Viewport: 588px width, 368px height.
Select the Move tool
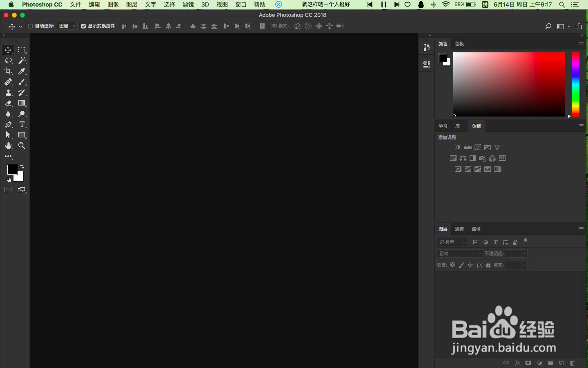pyautogui.click(x=7, y=50)
